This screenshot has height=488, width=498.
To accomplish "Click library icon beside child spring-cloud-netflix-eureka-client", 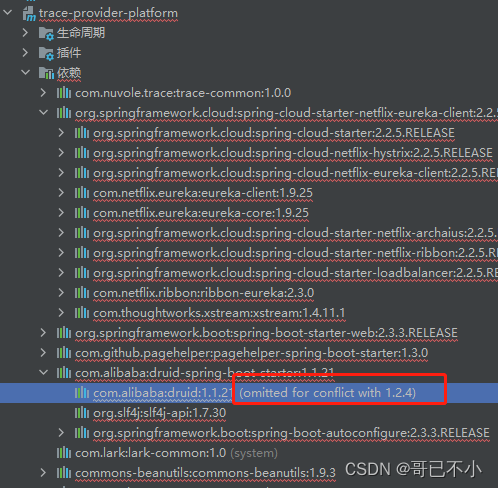I will (82, 173).
